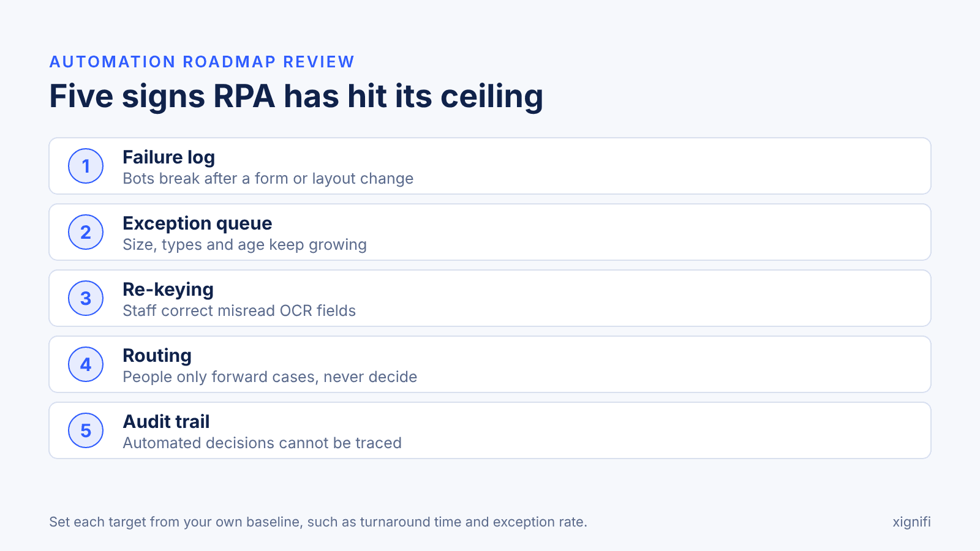Viewport: 980px width, 551px height.
Task: Click 'Size, types and age keep growing'
Action: [x=245, y=245]
